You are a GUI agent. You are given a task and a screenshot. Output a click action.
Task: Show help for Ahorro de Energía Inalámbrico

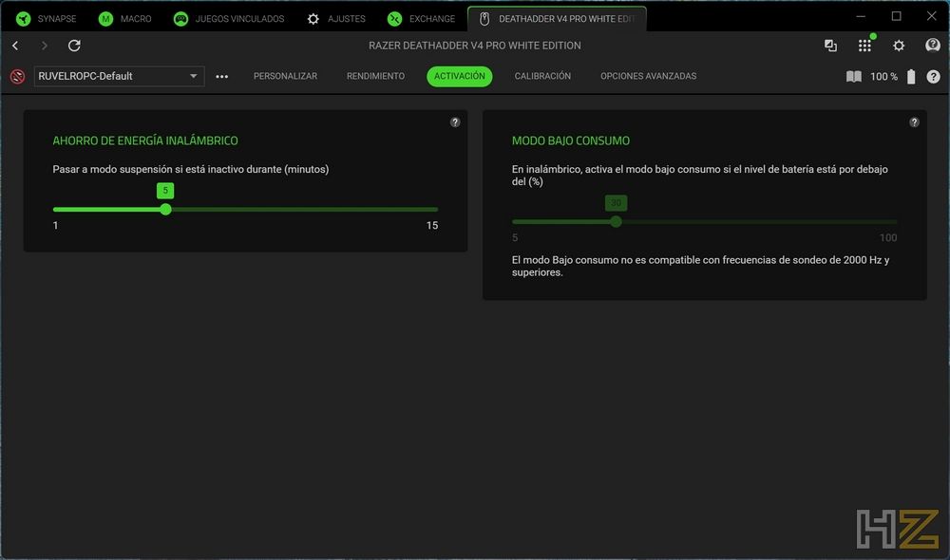click(455, 122)
